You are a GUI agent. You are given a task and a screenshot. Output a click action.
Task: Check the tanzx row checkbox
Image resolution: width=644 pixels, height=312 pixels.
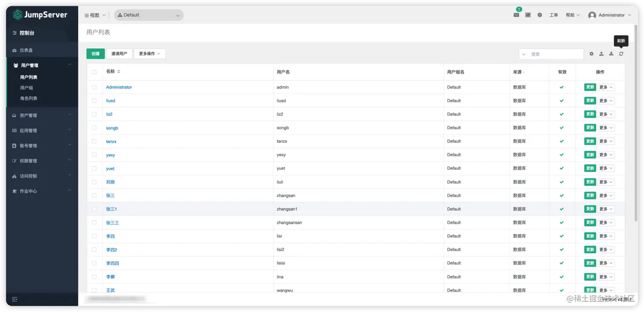94,141
